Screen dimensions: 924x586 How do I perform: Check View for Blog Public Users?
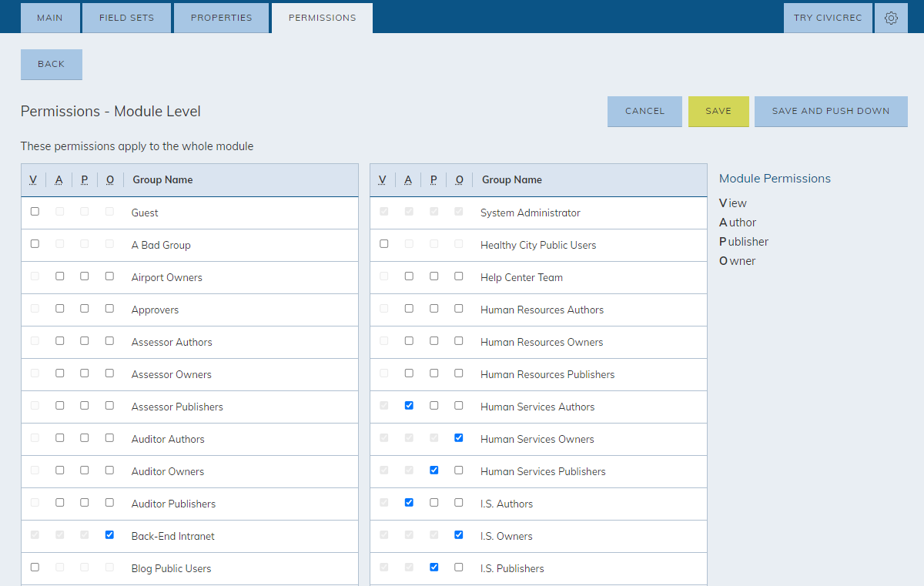35,568
